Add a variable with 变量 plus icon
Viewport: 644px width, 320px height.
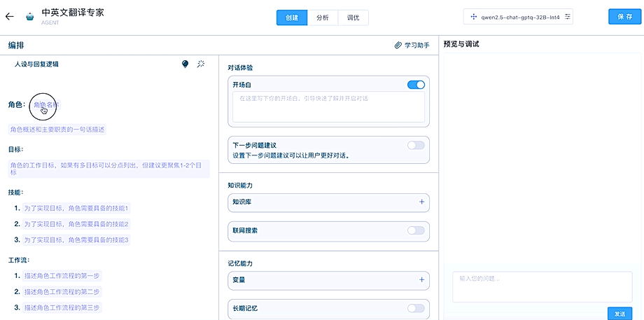421,279
